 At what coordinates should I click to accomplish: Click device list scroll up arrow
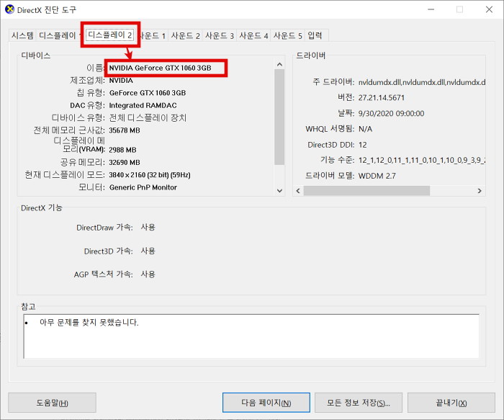pos(279,65)
